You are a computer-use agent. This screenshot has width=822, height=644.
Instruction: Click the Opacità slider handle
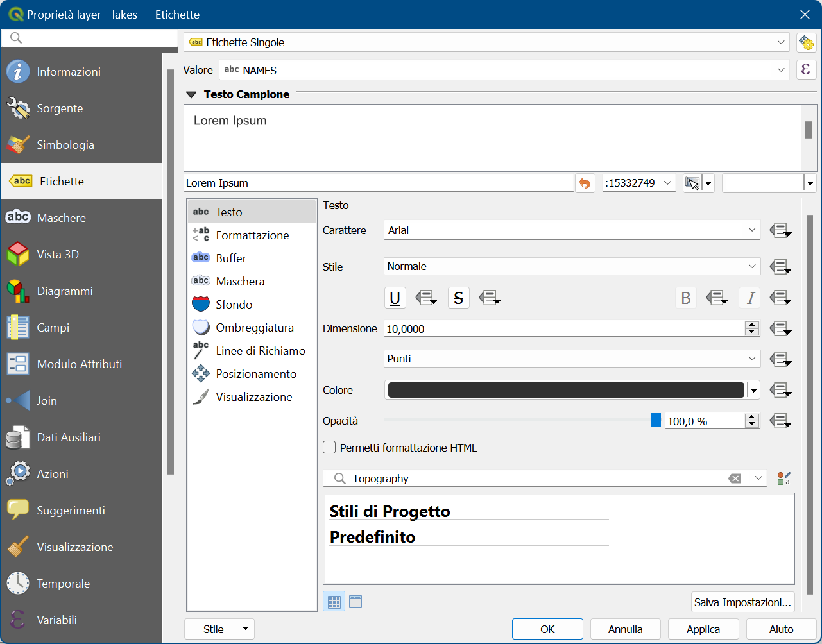[656, 420]
